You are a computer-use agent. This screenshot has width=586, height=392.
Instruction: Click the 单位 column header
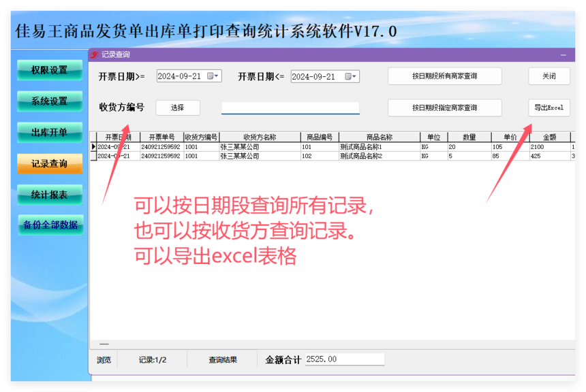(x=434, y=137)
